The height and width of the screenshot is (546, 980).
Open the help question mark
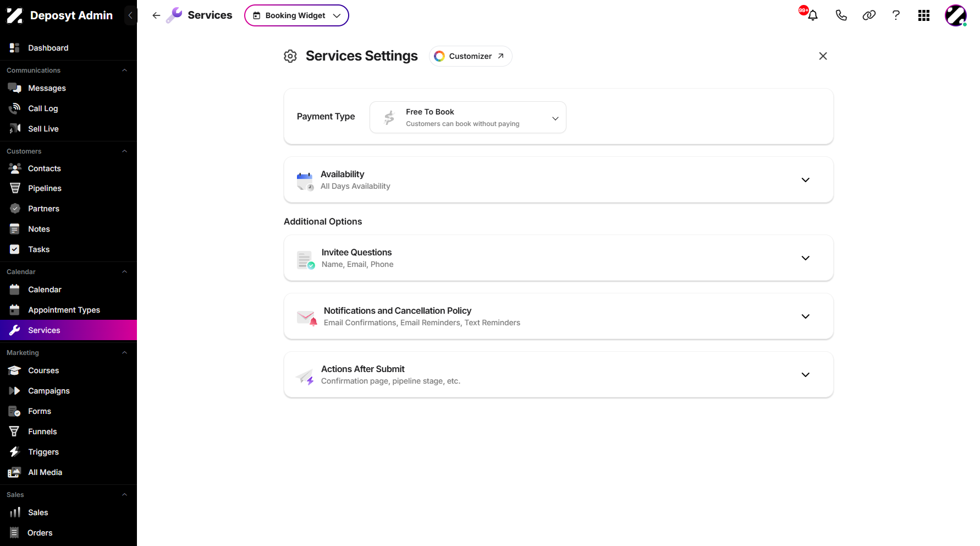click(x=896, y=15)
